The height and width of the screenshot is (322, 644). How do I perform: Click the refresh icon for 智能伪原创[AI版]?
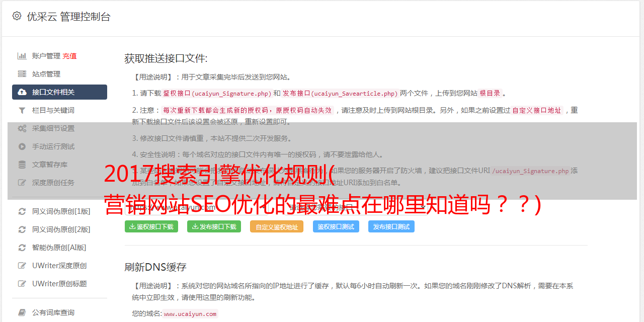(22, 248)
